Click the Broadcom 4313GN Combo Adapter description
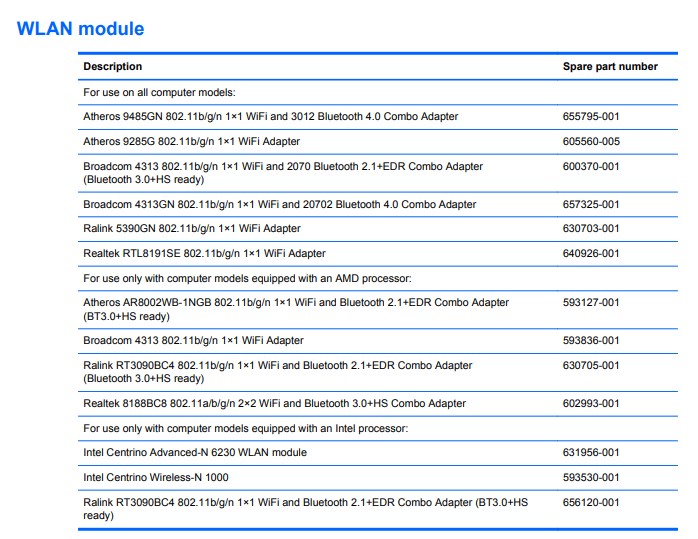698x539 pixels. tap(279, 205)
